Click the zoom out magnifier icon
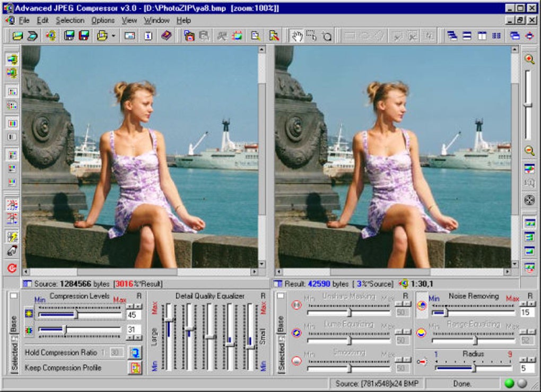This screenshot has height=392, width=541. pyautogui.click(x=529, y=150)
